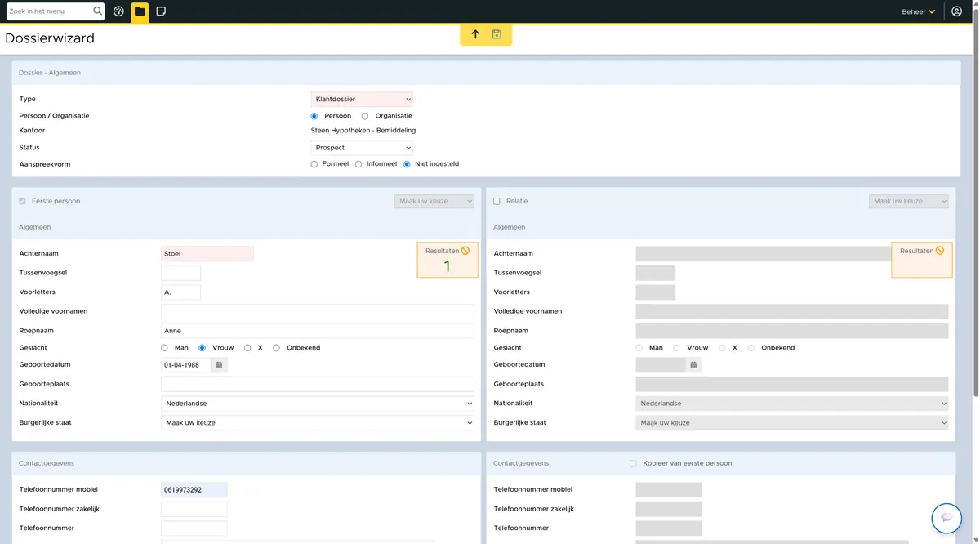Click the Dossier - Algemeen section header
Image resolution: width=980 pixels, height=544 pixels.
coord(50,73)
